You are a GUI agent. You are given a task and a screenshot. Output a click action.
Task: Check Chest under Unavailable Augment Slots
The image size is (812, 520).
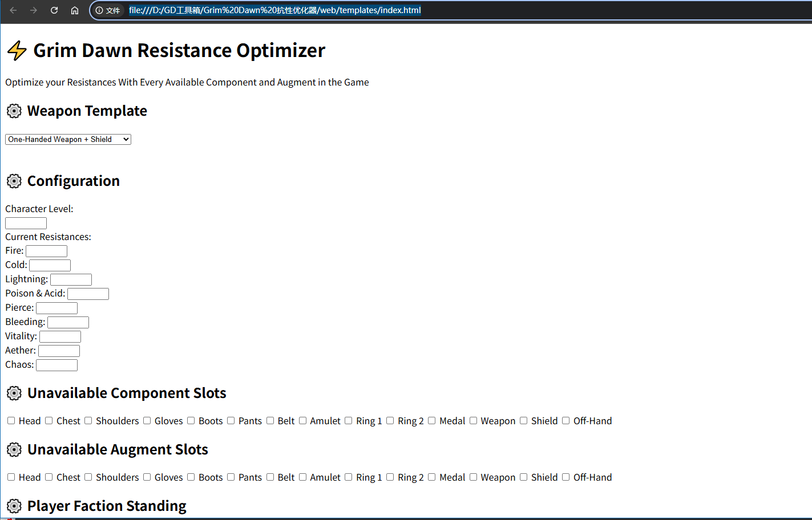[49, 477]
